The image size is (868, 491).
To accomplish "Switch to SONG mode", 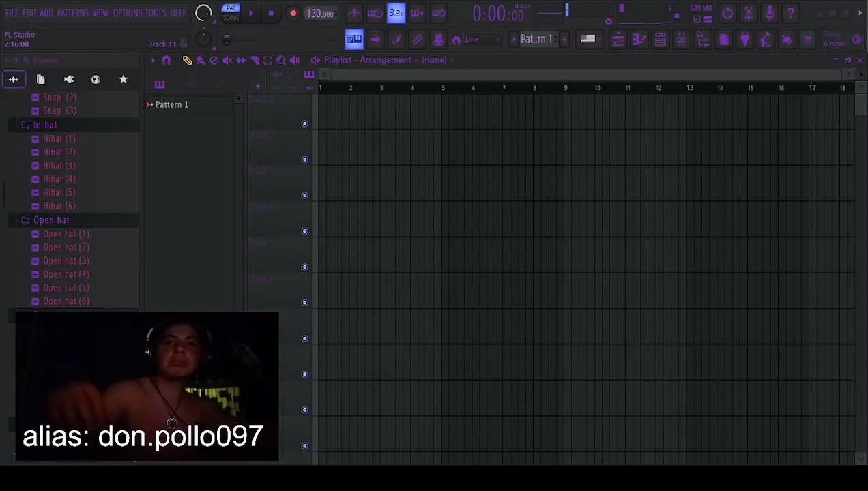I will coord(231,17).
